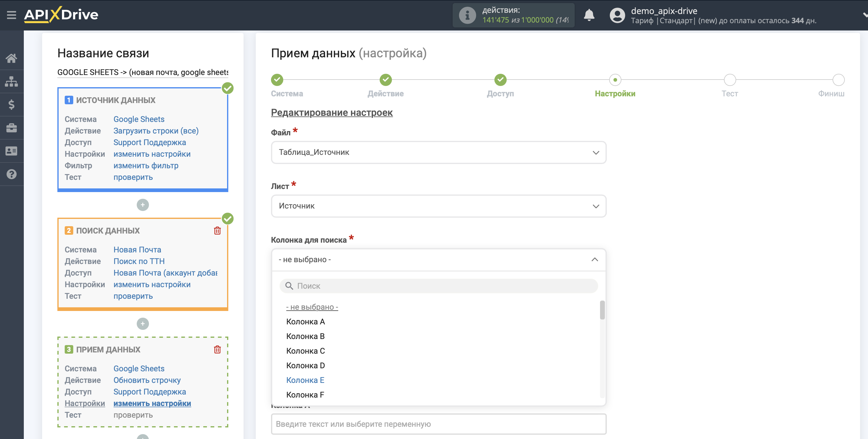Click проверить in ИСТОЧНИК ДАННЫХ block
The image size is (868, 439).
tap(133, 177)
